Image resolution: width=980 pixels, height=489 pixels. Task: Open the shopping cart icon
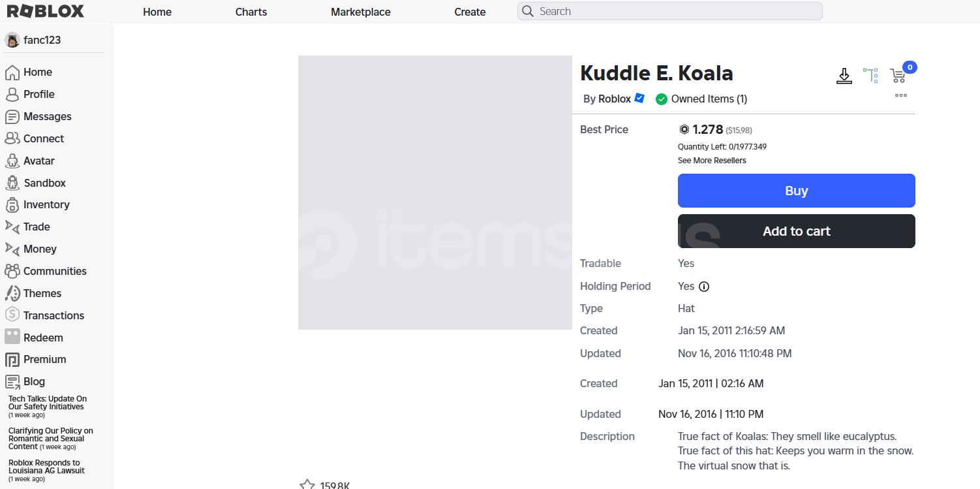[x=898, y=76]
